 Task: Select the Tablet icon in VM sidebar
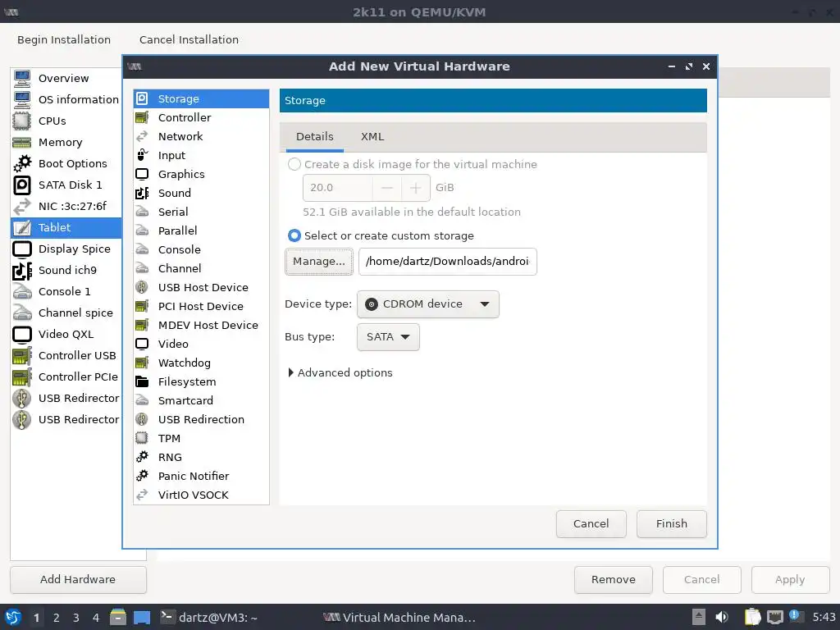coord(22,228)
